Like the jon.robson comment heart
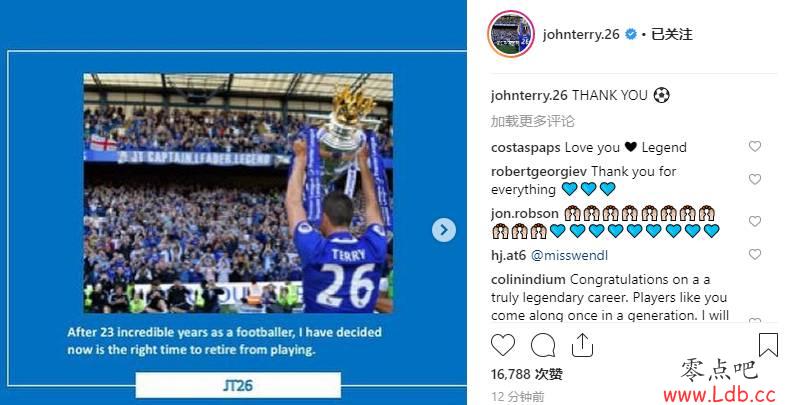The image size is (785, 405). [x=755, y=221]
